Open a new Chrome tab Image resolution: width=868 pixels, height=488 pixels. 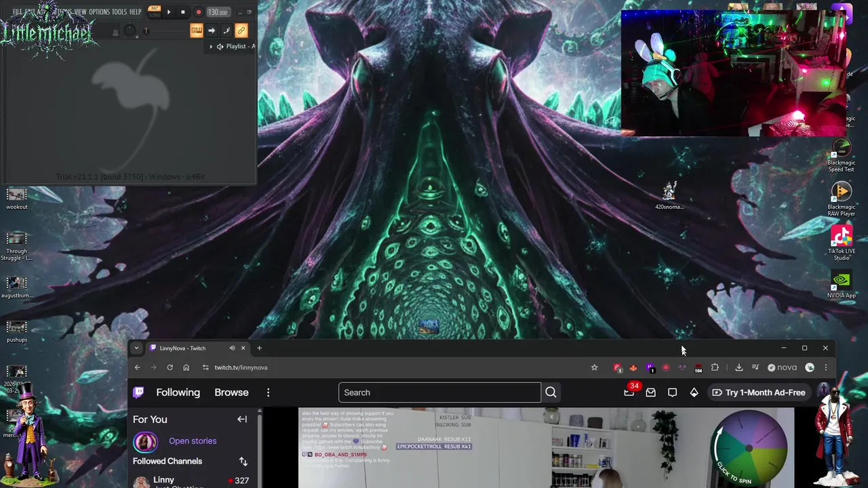click(259, 348)
